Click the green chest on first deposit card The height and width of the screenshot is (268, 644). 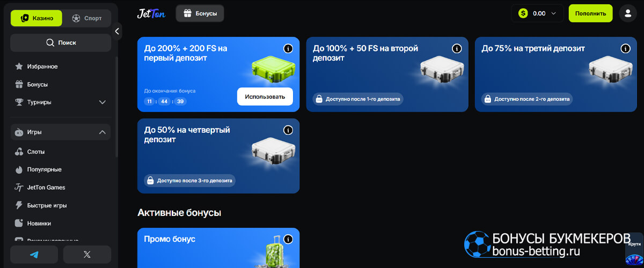click(x=274, y=71)
